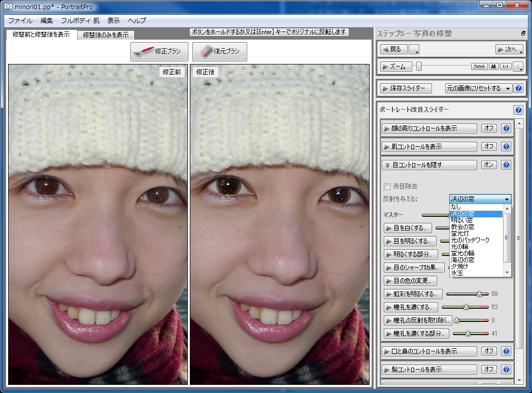Image resolution: width=532 pixels, height=393 pixels.
Task: Select the 修正ブラシ touch-up brush tool
Action: pyautogui.click(x=159, y=51)
